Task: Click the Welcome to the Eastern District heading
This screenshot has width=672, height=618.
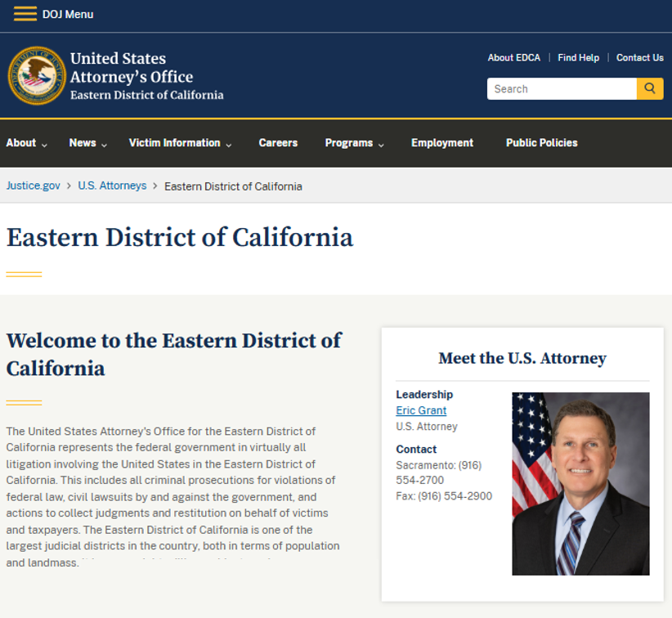Action: click(x=174, y=355)
